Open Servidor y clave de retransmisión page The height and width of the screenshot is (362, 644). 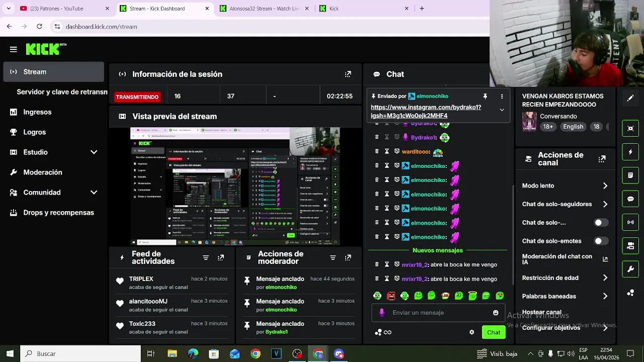(62, 92)
